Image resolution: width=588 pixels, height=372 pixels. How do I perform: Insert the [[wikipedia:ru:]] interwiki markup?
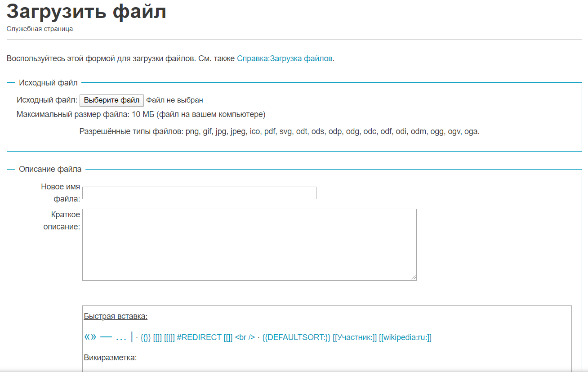405,337
